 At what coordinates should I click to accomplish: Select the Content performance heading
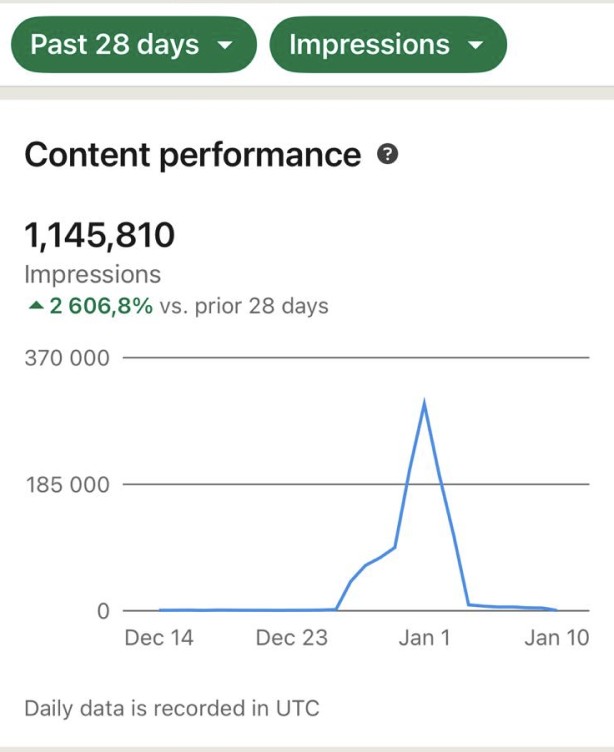point(192,155)
